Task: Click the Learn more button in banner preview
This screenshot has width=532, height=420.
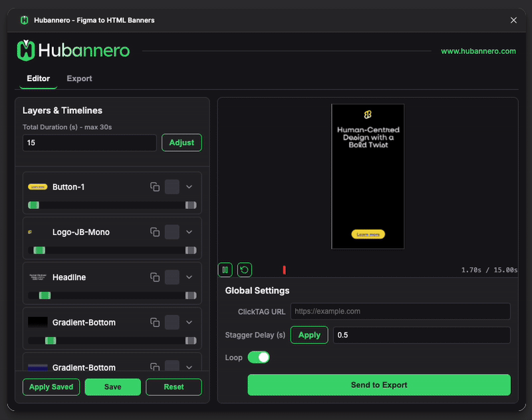Action: tap(368, 234)
